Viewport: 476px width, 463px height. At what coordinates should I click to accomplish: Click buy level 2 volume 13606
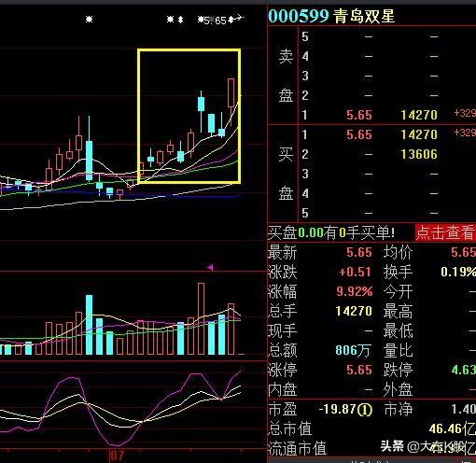(x=419, y=154)
